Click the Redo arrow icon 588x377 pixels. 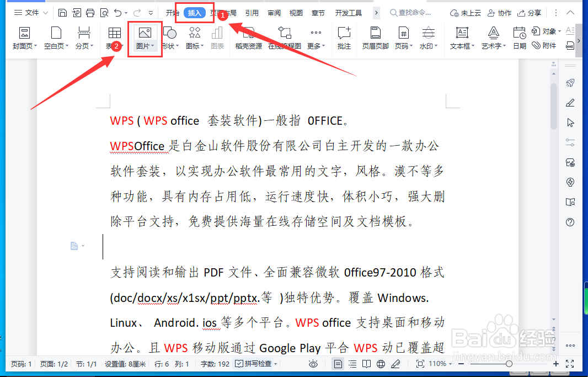coord(137,13)
